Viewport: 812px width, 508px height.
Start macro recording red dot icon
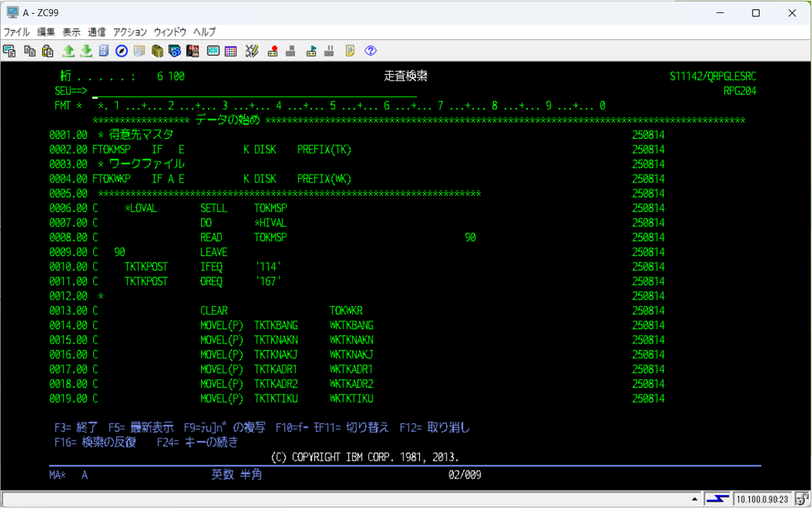[x=273, y=51]
